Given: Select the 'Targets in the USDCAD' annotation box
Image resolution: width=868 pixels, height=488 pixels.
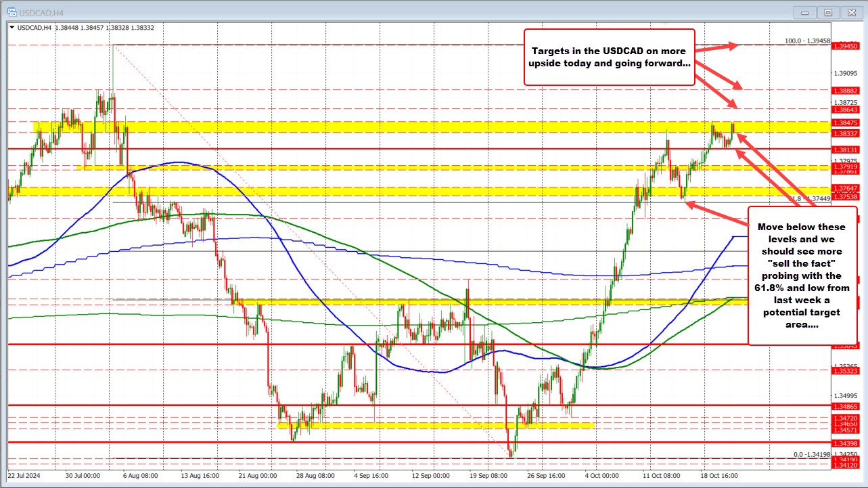Looking at the screenshot, I should pyautogui.click(x=608, y=57).
